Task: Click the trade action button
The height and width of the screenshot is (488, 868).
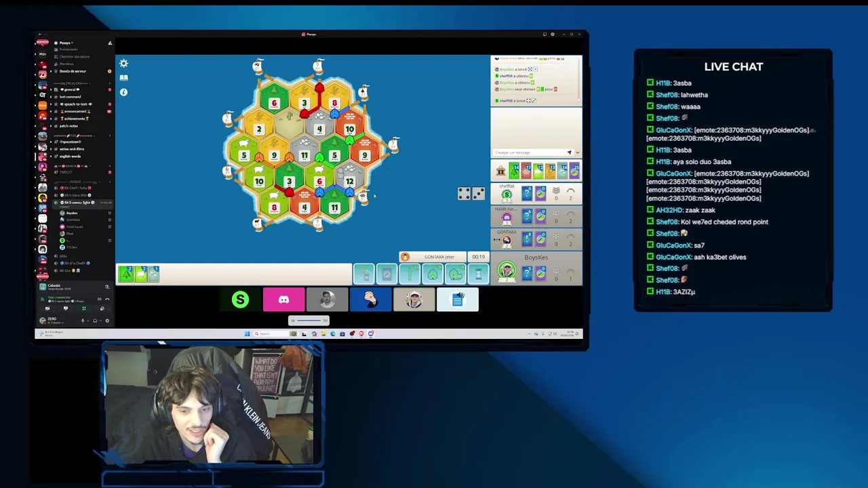Action: 363,273
